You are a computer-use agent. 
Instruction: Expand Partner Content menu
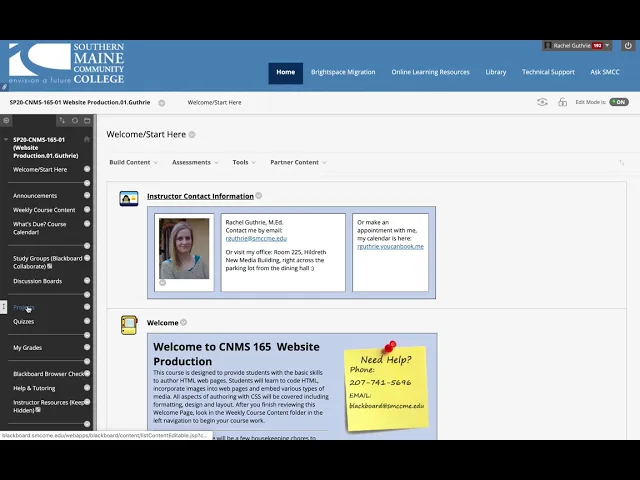coord(298,162)
